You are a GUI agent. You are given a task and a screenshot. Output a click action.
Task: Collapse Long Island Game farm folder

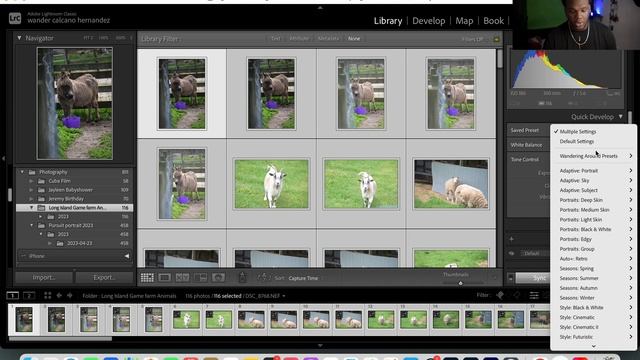(x=31, y=208)
